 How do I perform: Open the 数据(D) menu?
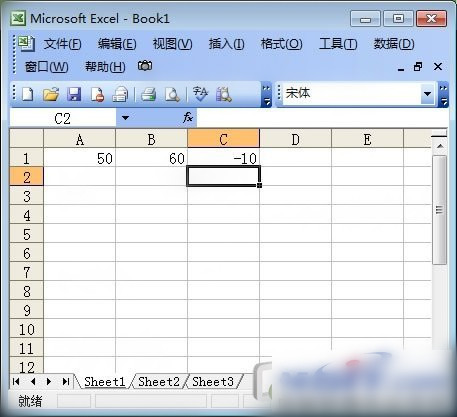[x=394, y=44]
